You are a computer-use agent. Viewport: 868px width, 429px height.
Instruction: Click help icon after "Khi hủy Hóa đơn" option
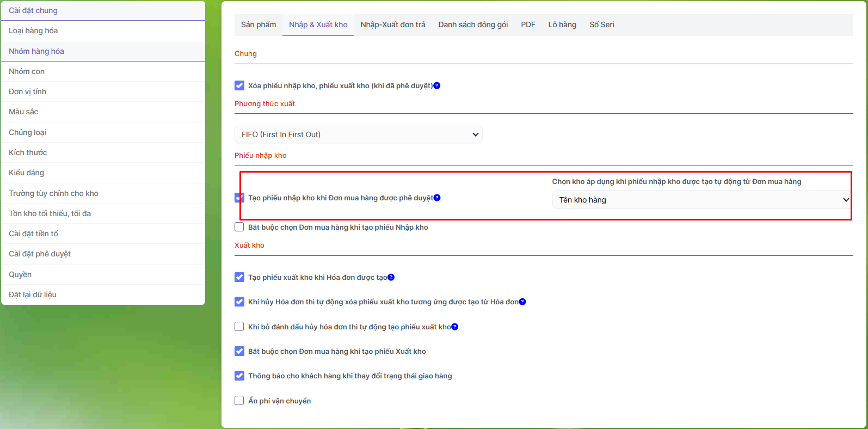(x=522, y=302)
